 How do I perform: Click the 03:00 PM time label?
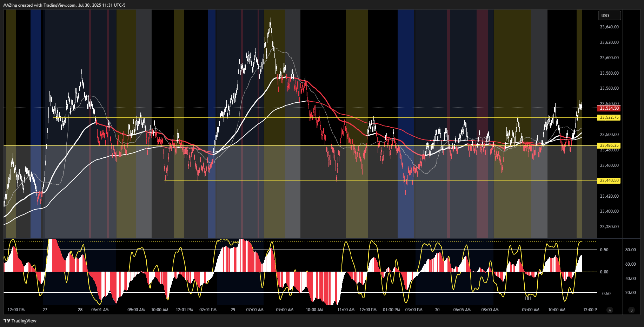click(x=414, y=310)
